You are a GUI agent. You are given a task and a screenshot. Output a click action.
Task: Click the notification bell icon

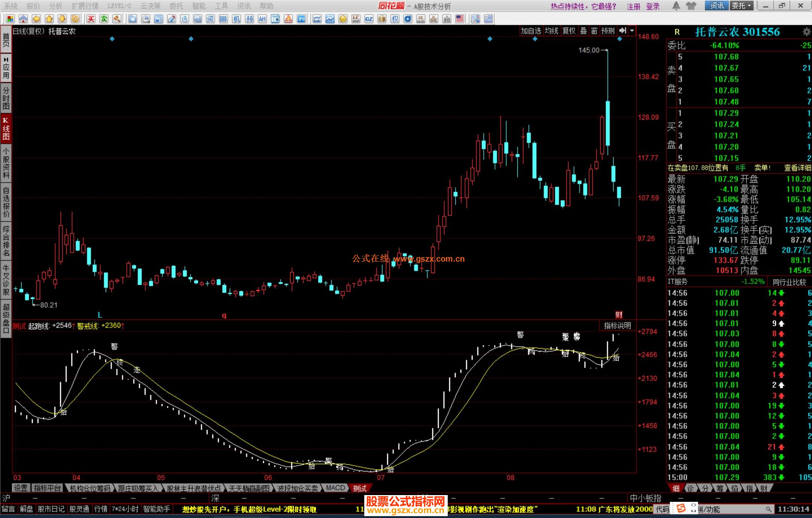[x=676, y=6]
